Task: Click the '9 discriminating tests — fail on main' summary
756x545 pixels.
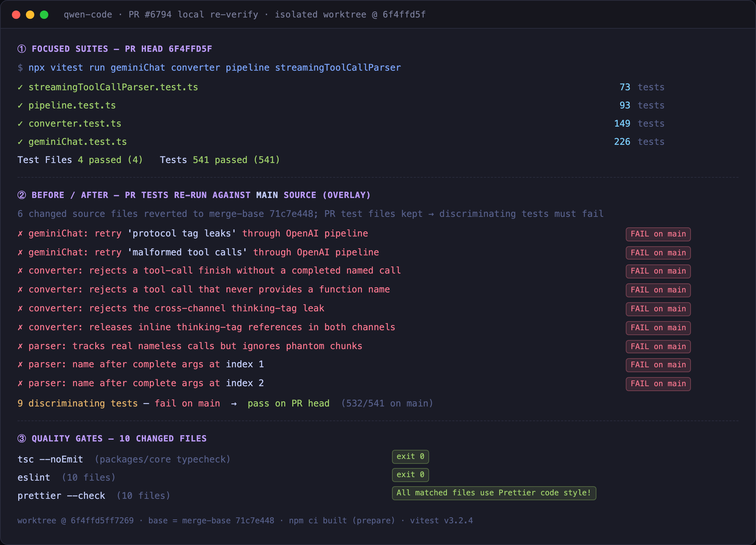Action: [119, 403]
